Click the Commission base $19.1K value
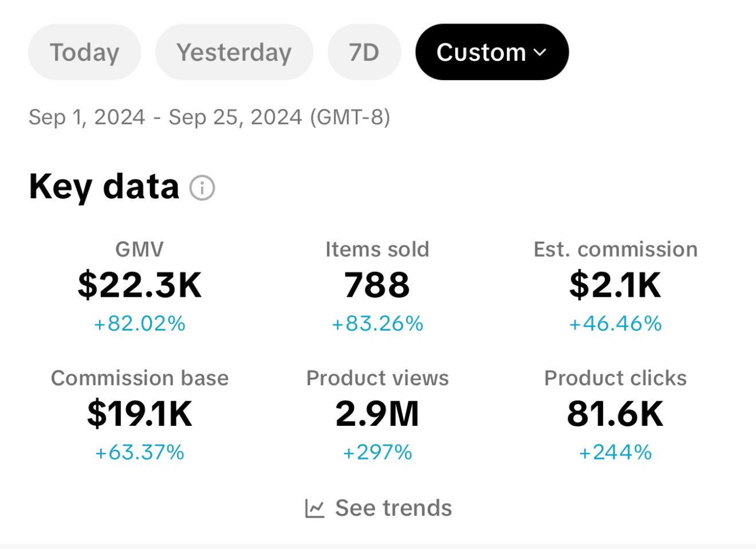 tap(140, 414)
